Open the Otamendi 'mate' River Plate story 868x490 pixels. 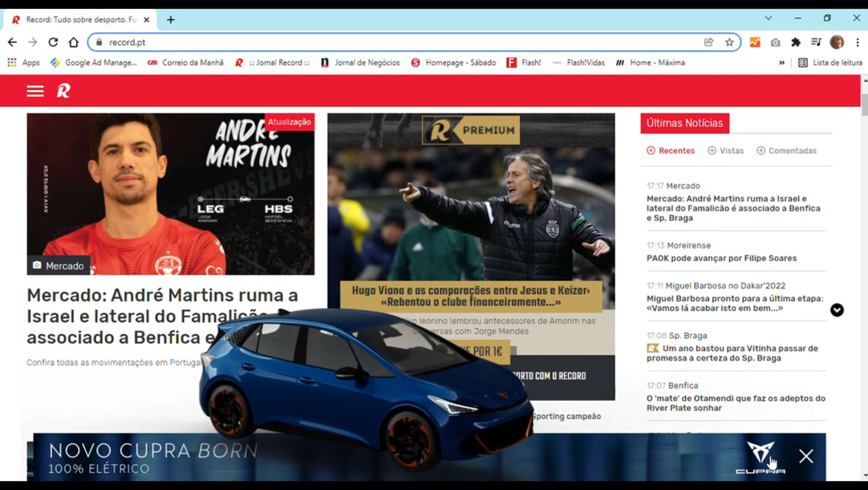[x=736, y=403]
